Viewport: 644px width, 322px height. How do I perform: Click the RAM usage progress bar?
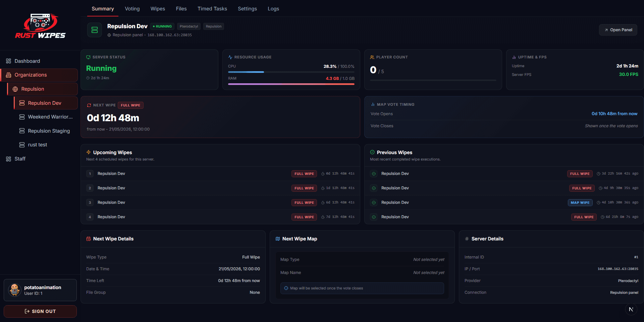pos(291,84)
